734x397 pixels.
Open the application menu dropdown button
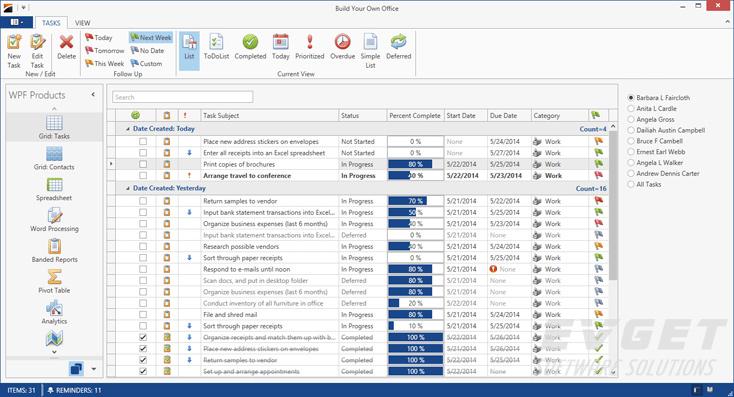click(17, 22)
